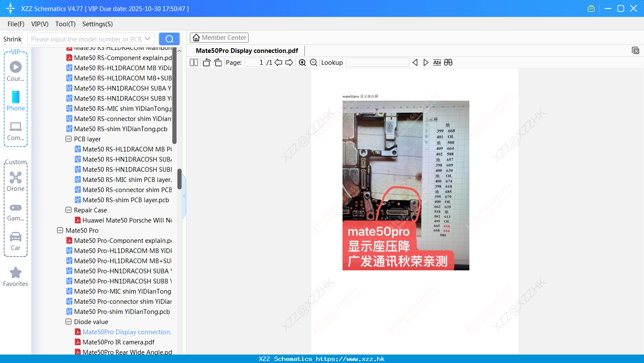Open Mate50 Pro-HL1DRACOM MB+SUB file

click(119, 261)
